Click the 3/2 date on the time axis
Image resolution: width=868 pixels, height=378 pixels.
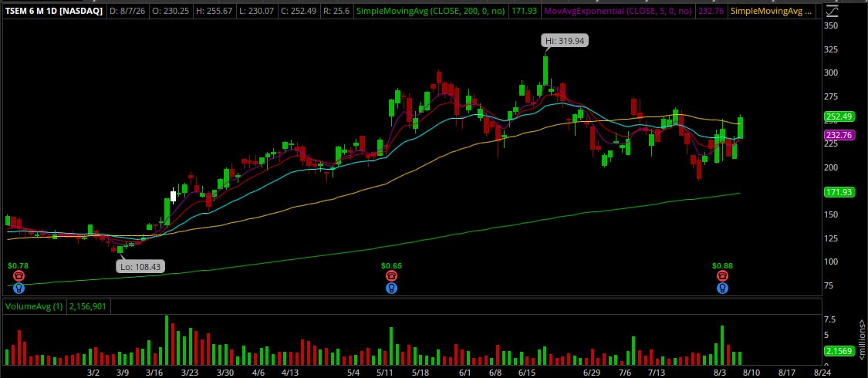[93, 373]
